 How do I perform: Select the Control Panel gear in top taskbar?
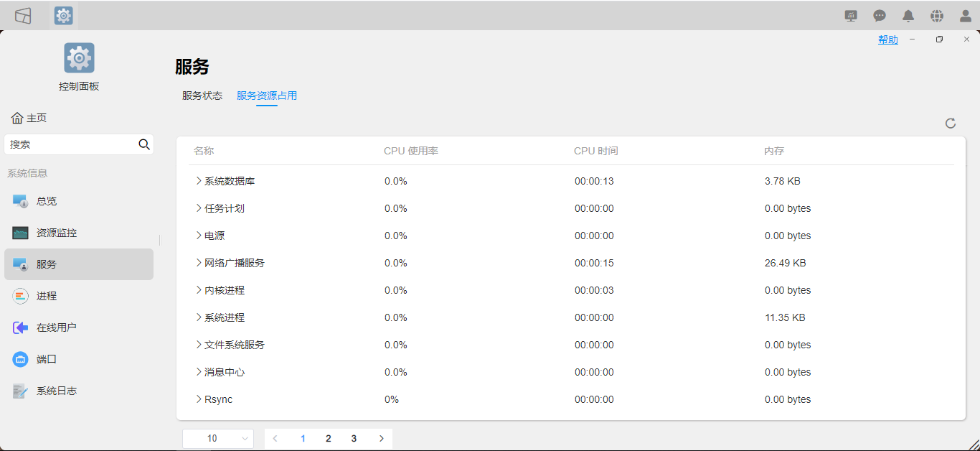tap(64, 15)
